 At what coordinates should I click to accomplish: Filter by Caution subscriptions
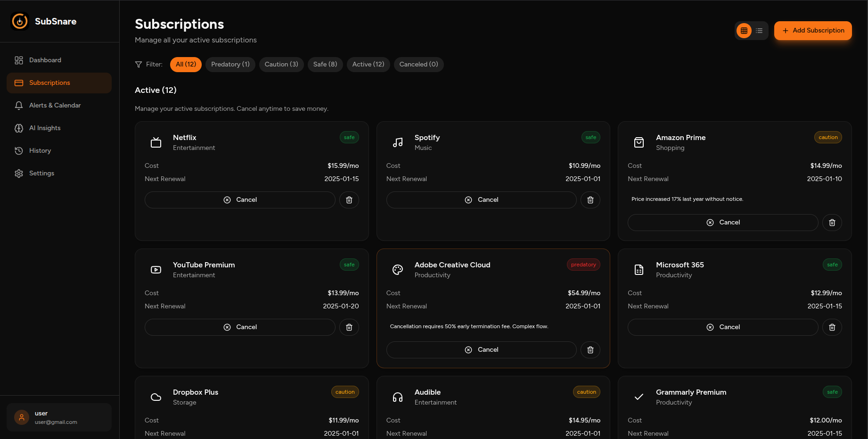pyautogui.click(x=281, y=65)
